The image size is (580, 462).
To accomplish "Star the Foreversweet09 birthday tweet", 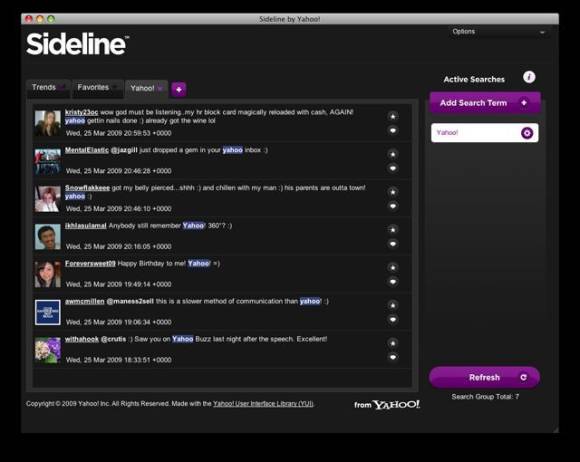I will click(x=393, y=267).
